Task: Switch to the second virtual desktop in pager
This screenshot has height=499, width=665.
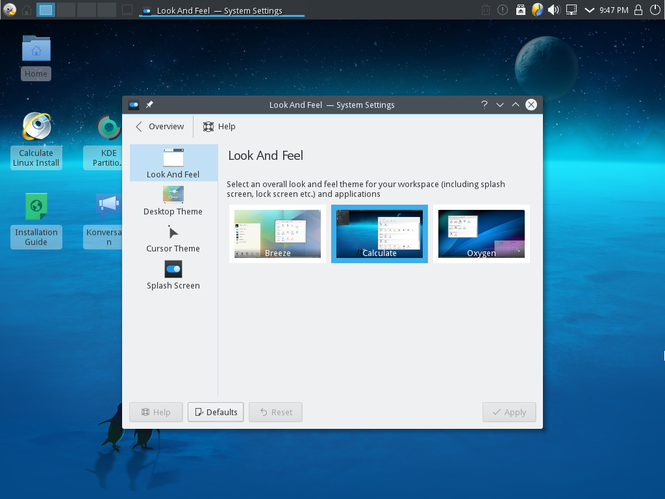Action: click(x=66, y=10)
